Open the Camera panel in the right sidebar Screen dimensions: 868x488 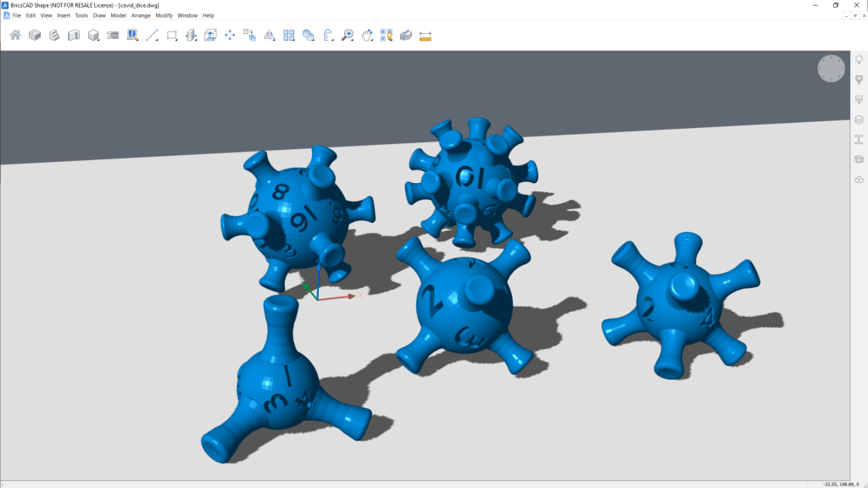(858, 158)
